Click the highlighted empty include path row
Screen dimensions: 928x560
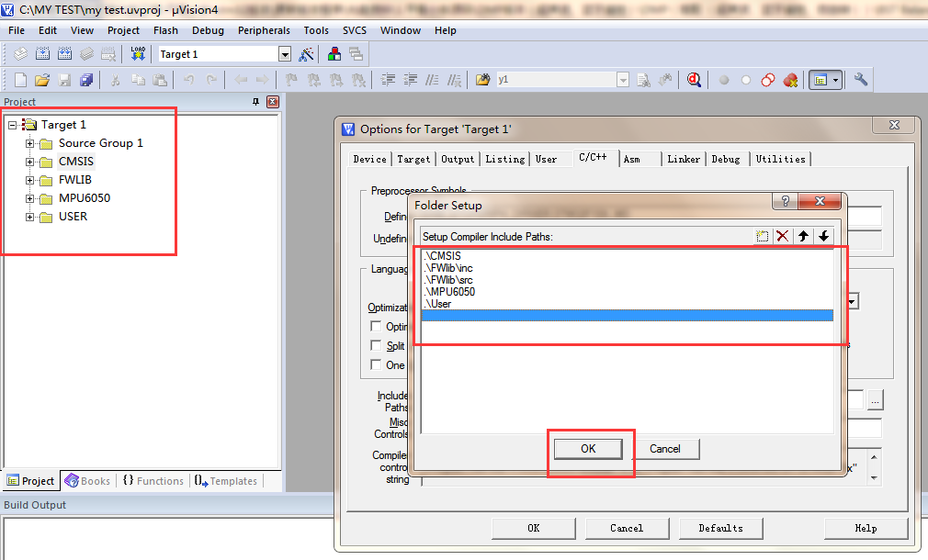pyautogui.click(x=628, y=315)
